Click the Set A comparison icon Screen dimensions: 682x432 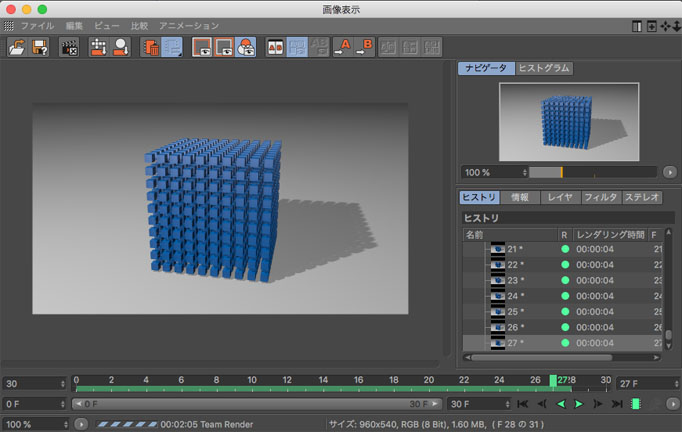(345, 47)
